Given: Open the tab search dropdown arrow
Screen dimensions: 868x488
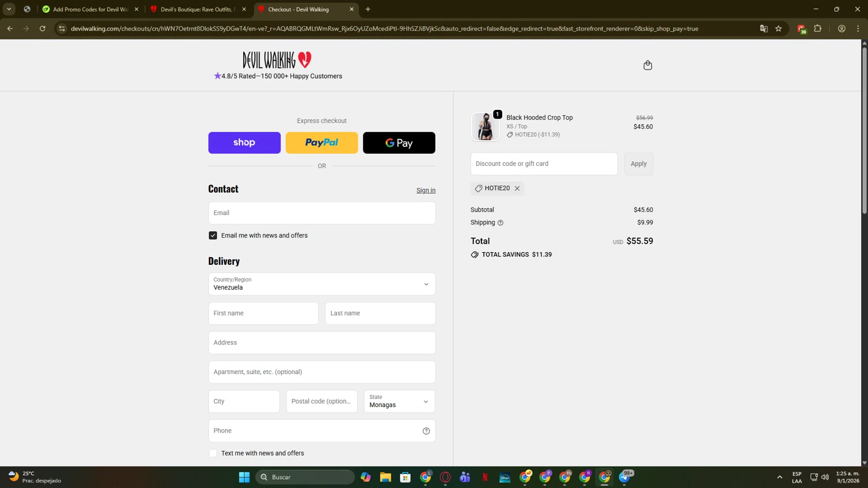Looking at the screenshot, I should click(x=9, y=9).
